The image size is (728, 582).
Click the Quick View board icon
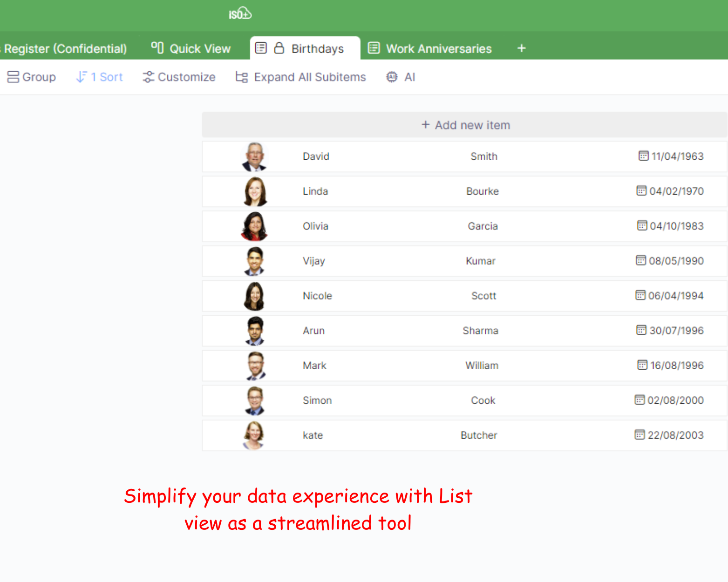157,48
